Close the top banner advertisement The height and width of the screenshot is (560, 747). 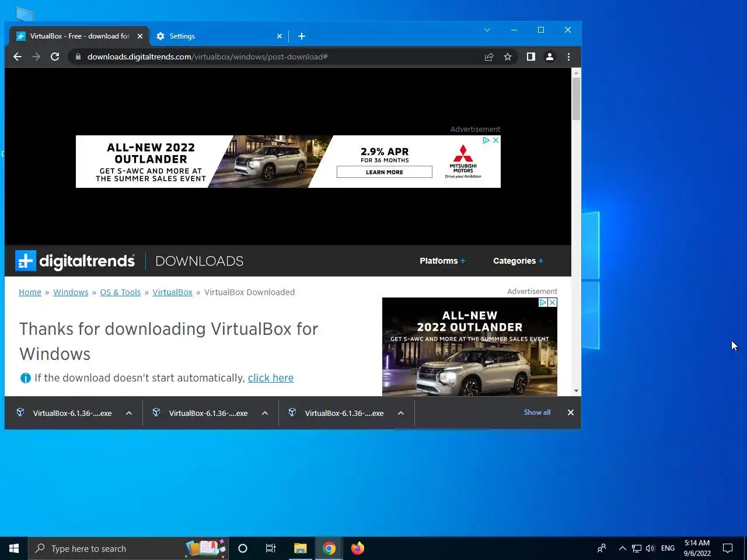click(495, 140)
